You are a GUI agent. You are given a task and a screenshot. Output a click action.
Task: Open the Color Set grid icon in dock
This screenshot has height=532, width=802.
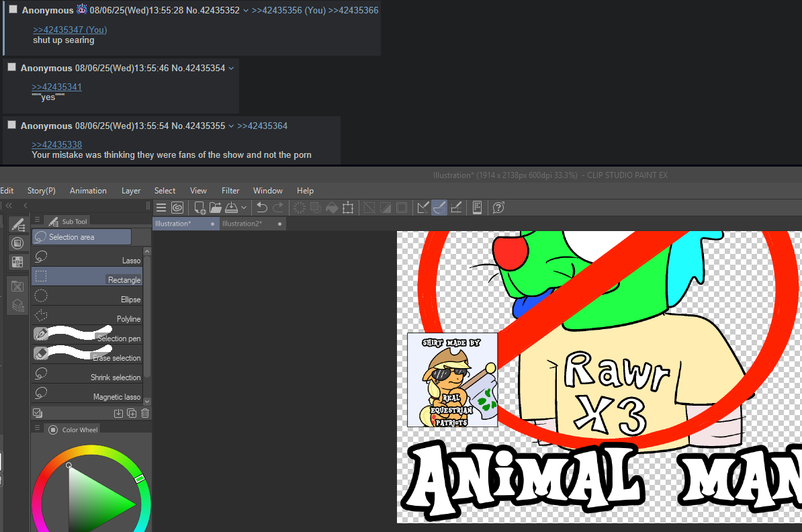17,262
